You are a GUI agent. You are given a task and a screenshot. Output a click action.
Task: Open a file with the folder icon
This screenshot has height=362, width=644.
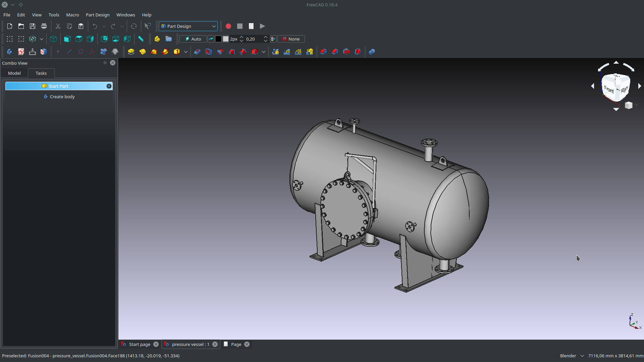pyautogui.click(x=21, y=26)
